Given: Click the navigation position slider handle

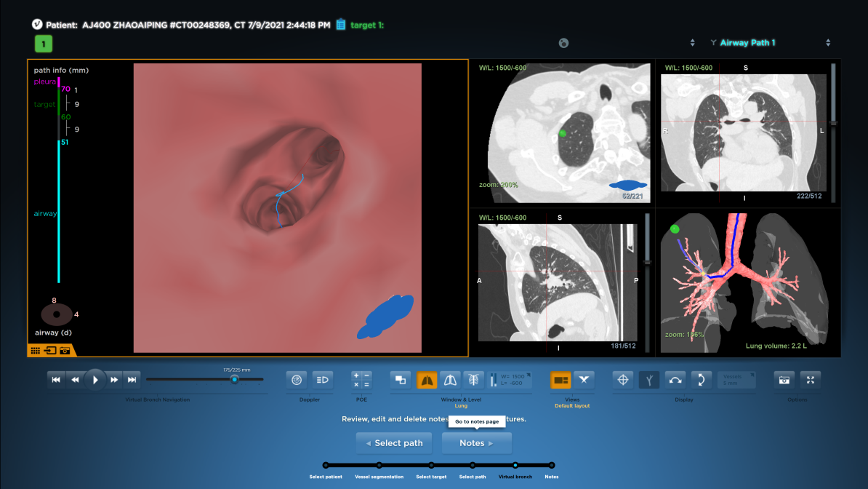Looking at the screenshot, I should tap(234, 379).
